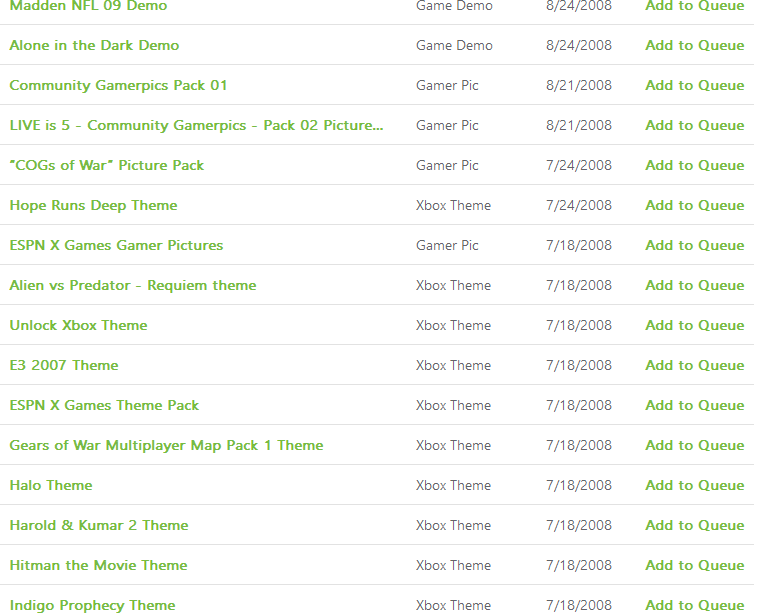Add Hitman the Movie Theme to queue
The image size is (766, 615).
point(695,566)
